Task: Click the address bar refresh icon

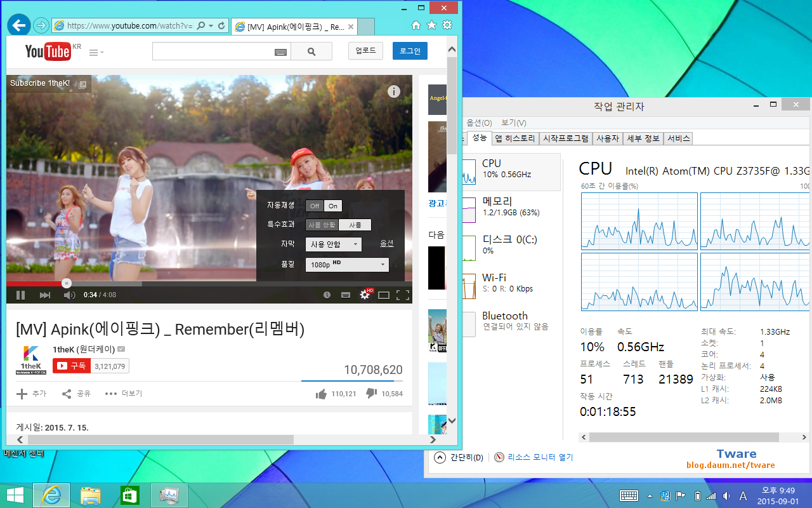Action: (221, 26)
